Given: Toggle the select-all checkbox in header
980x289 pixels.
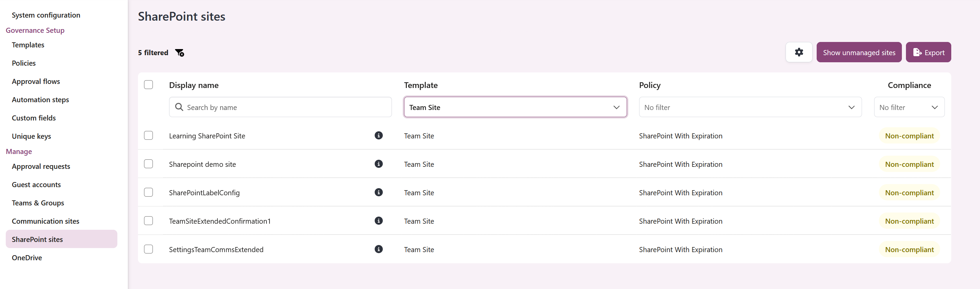Looking at the screenshot, I should click(x=148, y=85).
